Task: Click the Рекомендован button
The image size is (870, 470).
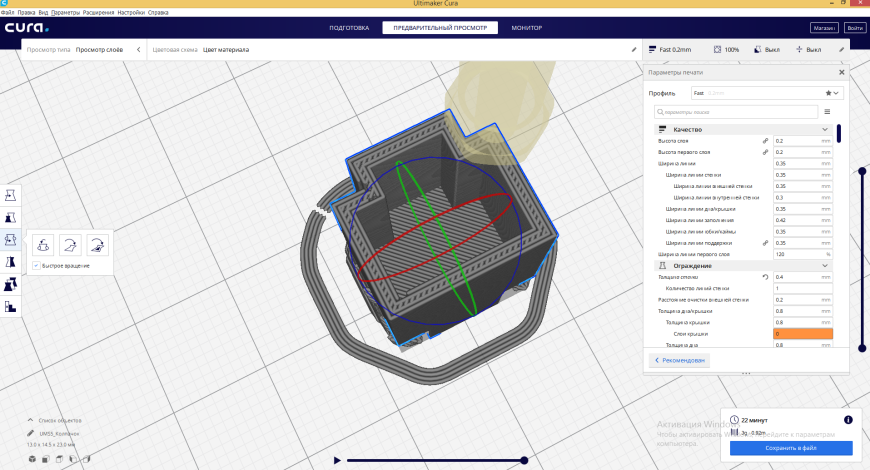Action: (679, 360)
